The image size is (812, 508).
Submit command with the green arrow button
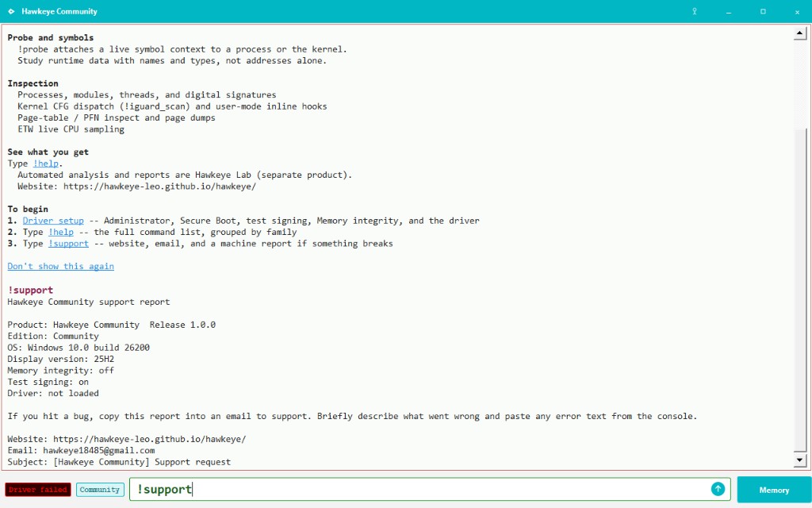718,489
